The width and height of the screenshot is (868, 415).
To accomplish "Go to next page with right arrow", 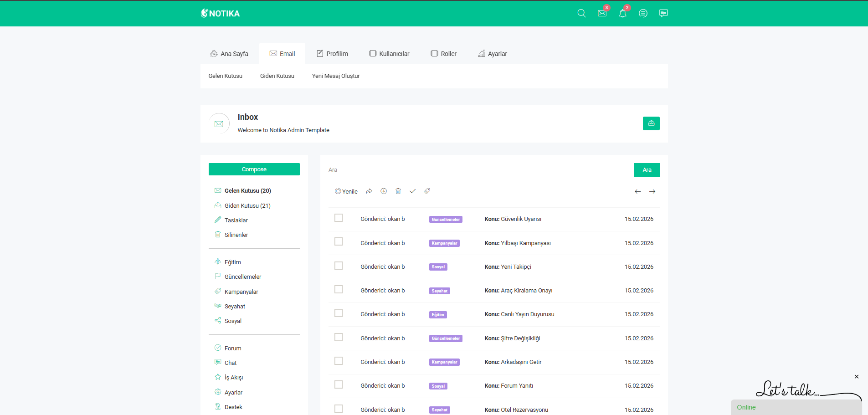I will tap(652, 192).
